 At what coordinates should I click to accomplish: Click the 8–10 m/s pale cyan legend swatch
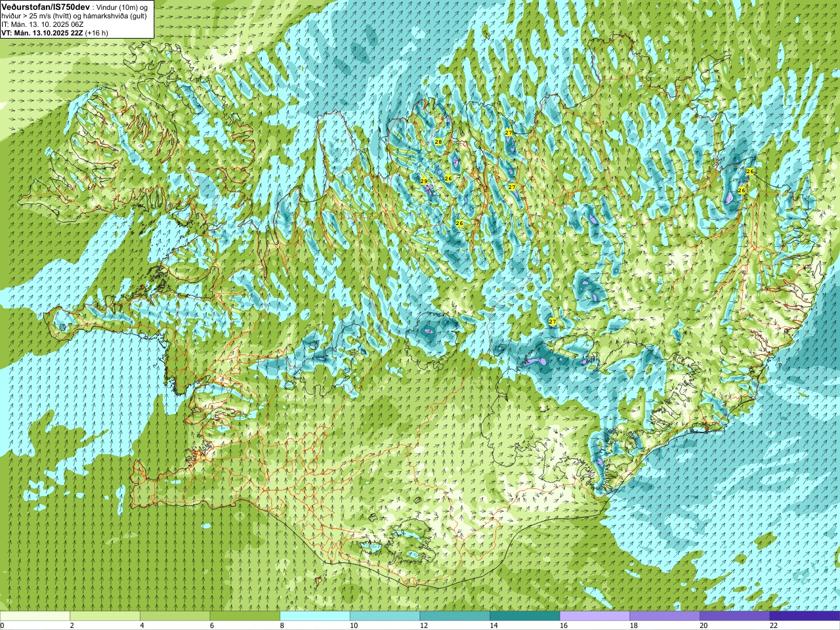[315, 616]
